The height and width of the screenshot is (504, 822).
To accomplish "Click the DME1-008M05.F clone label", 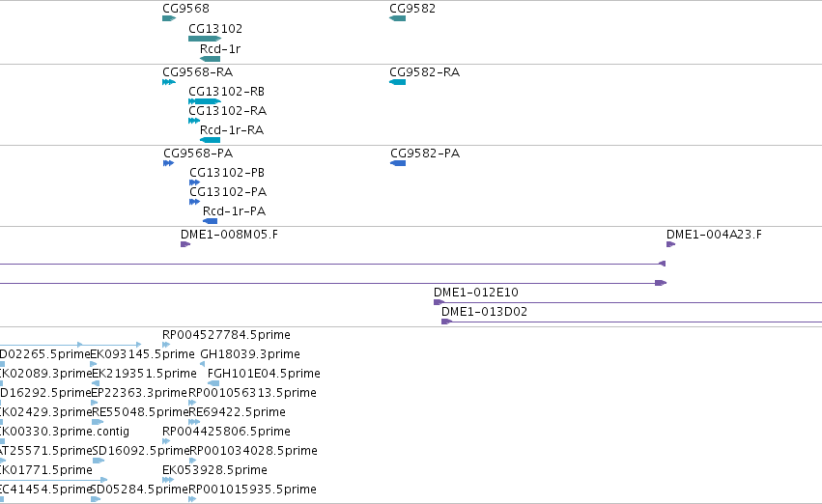I will coord(230,235).
